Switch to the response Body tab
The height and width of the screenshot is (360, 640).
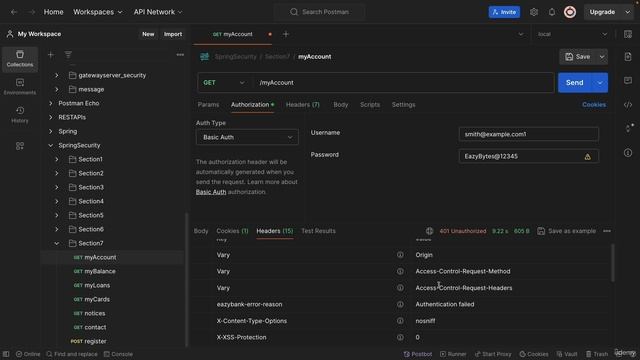pos(201,231)
